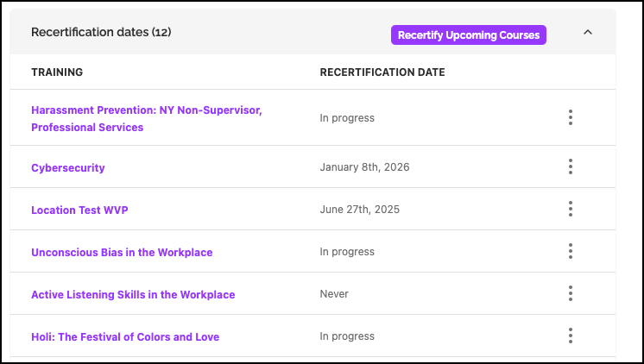Click the Never recertification date value
This screenshot has width=644, height=364.
click(334, 294)
